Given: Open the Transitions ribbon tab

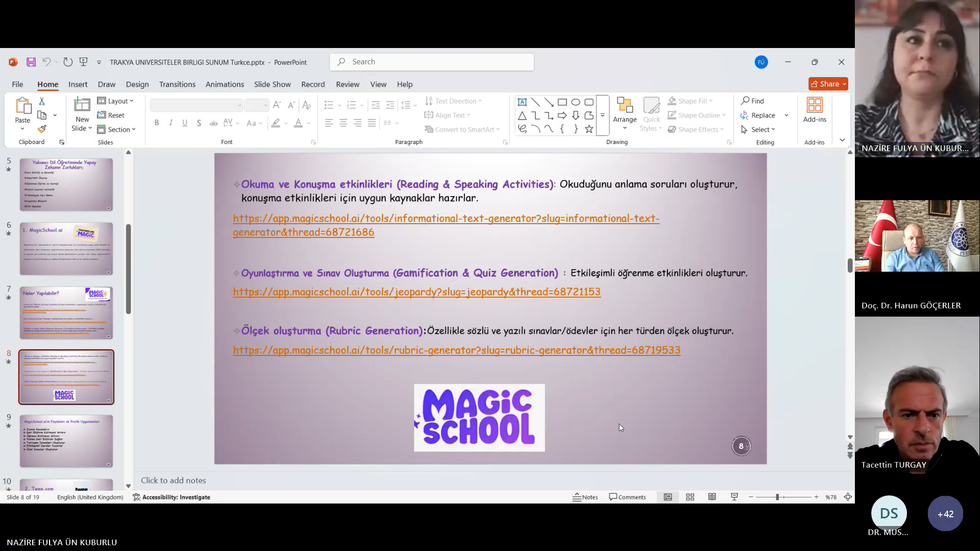Looking at the screenshot, I should (177, 84).
